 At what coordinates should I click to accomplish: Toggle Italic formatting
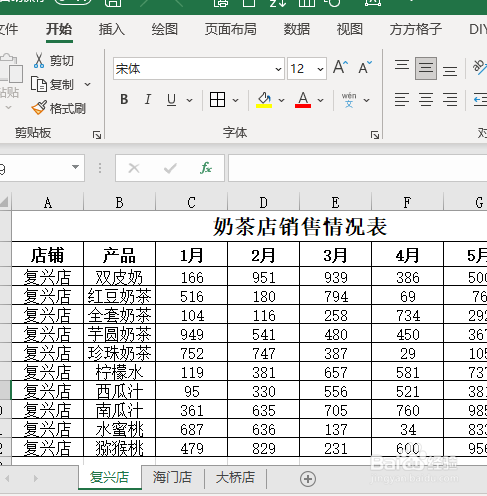point(148,99)
